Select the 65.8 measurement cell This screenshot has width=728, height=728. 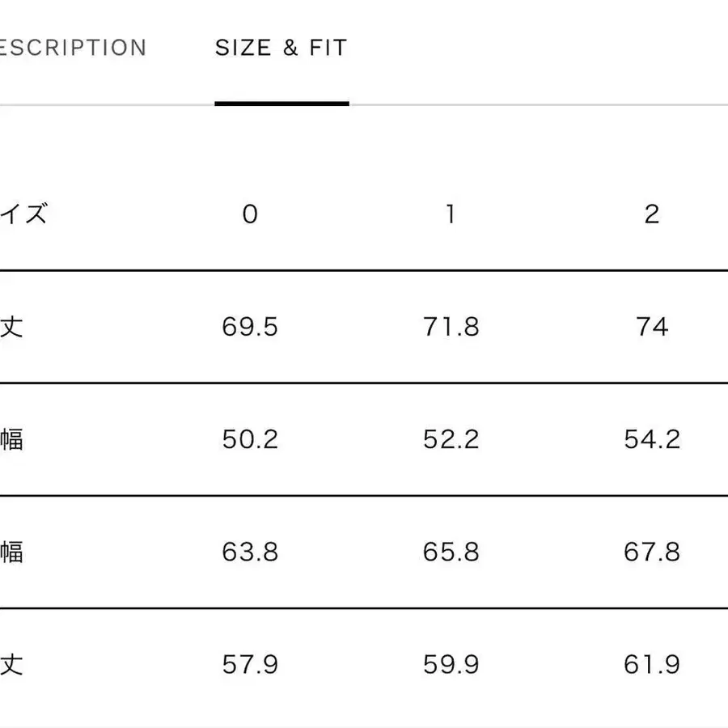pyautogui.click(x=451, y=552)
